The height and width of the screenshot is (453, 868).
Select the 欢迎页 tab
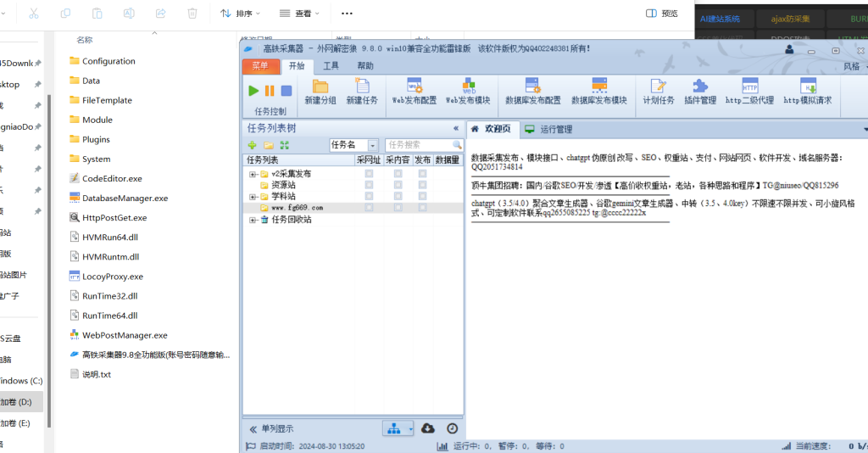[492, 129]
